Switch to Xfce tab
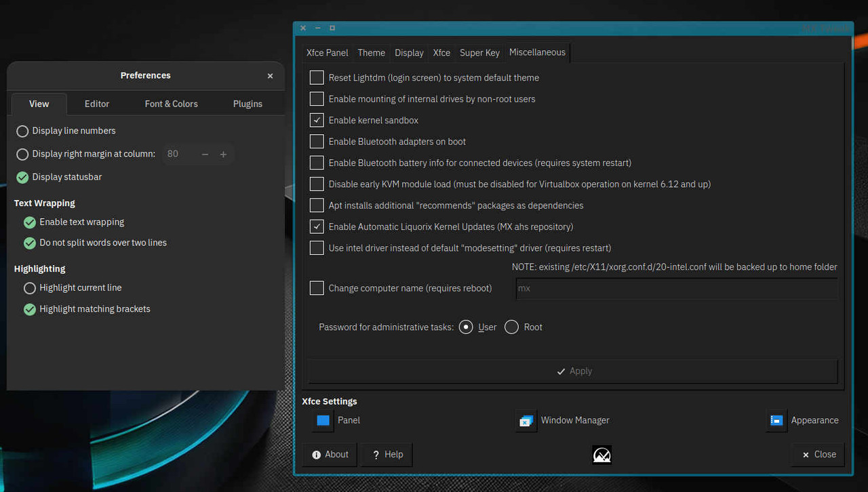The height and width of the screenshot is (492, 868). [x=441, y=53]
